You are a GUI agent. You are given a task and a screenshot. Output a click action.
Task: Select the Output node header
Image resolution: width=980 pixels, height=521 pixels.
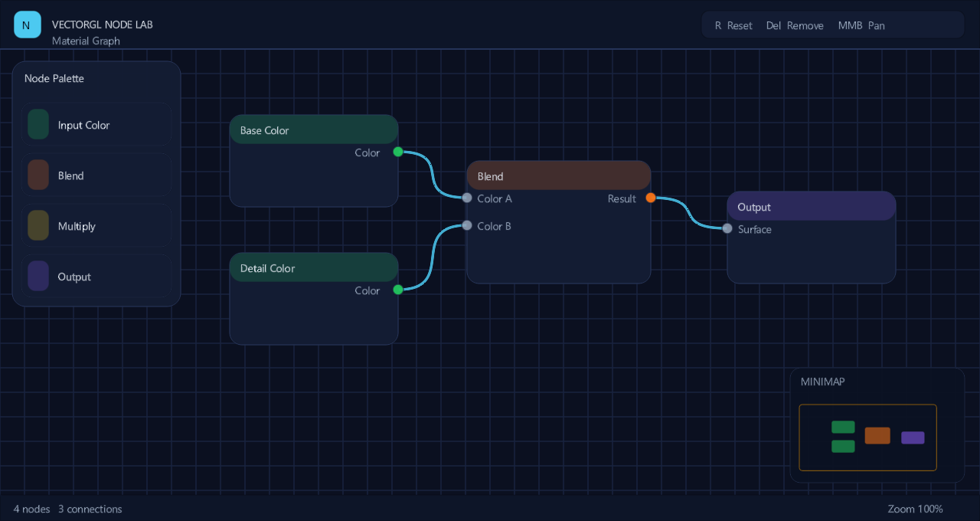pyautogui.click(x=812, y=206)
